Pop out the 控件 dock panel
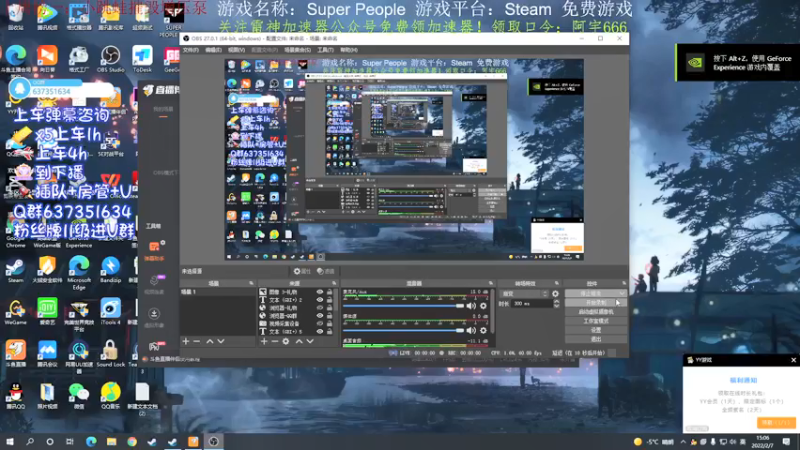This screenshot has width=800, height=450. point(624,283)
